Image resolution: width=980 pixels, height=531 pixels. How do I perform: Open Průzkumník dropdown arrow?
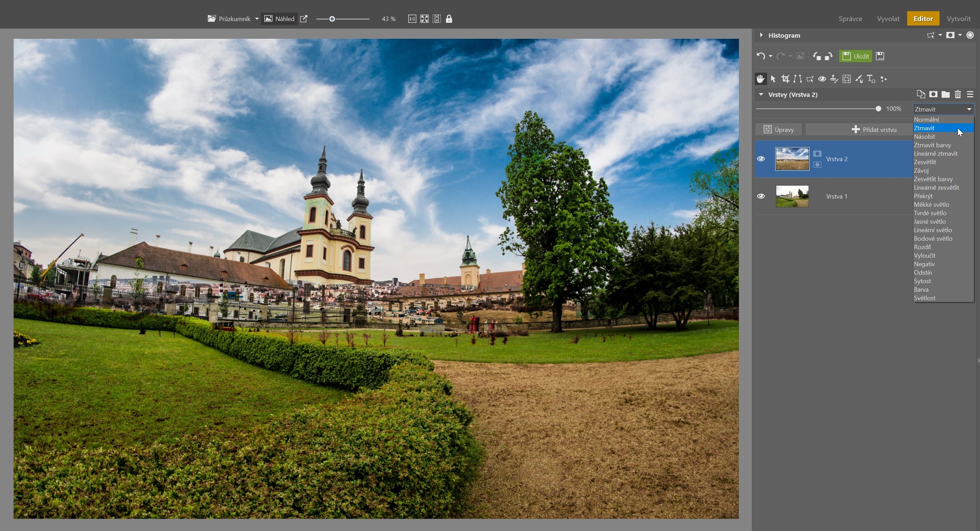point(257,19)
